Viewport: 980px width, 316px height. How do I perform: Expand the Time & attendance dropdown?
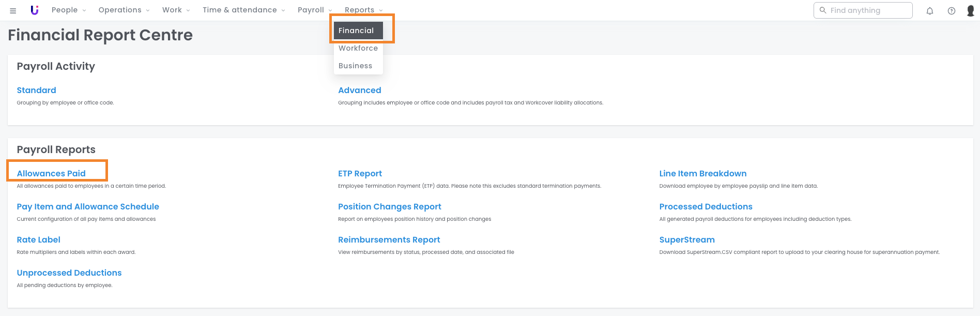pos(243,10)
